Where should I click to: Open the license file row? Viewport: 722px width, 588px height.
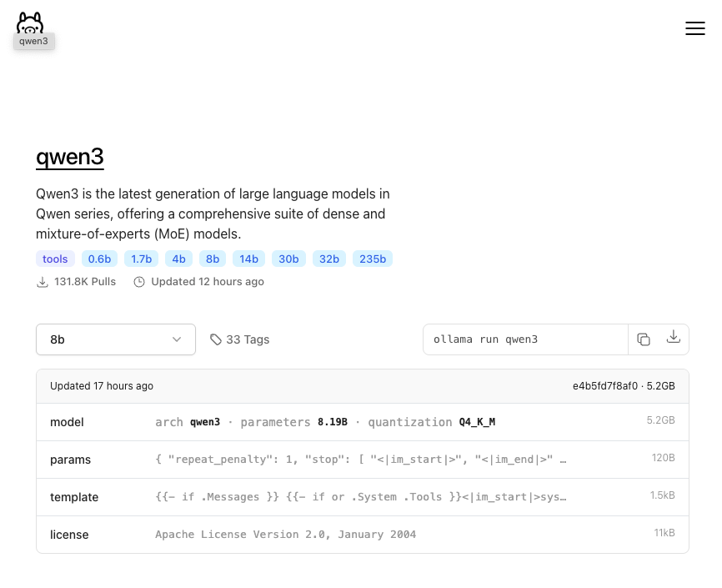[x=363, y=535]
